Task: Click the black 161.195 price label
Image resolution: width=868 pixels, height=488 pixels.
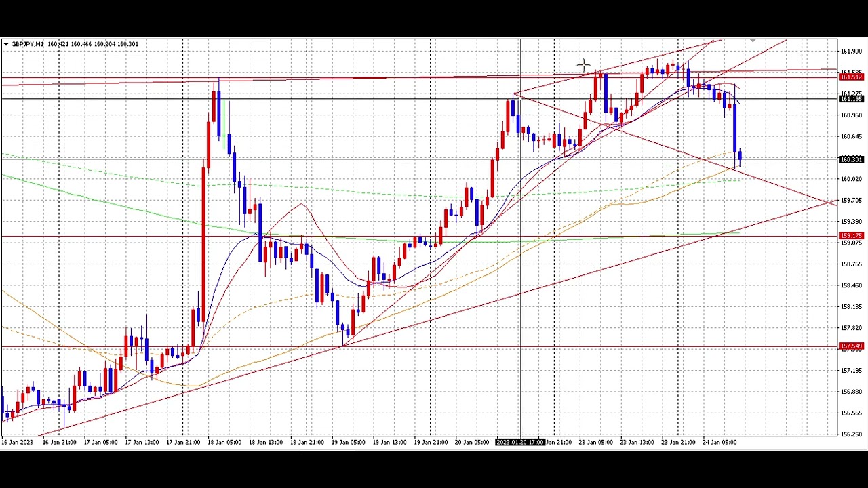Action: (851, 100)
